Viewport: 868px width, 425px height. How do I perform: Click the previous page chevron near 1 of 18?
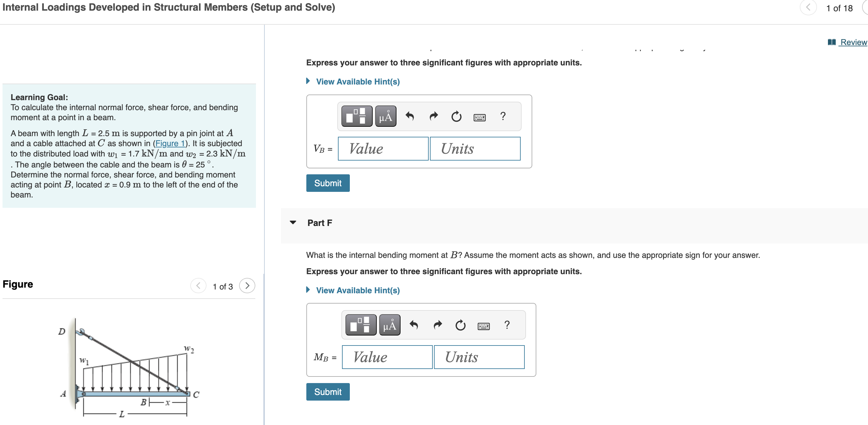808,8
